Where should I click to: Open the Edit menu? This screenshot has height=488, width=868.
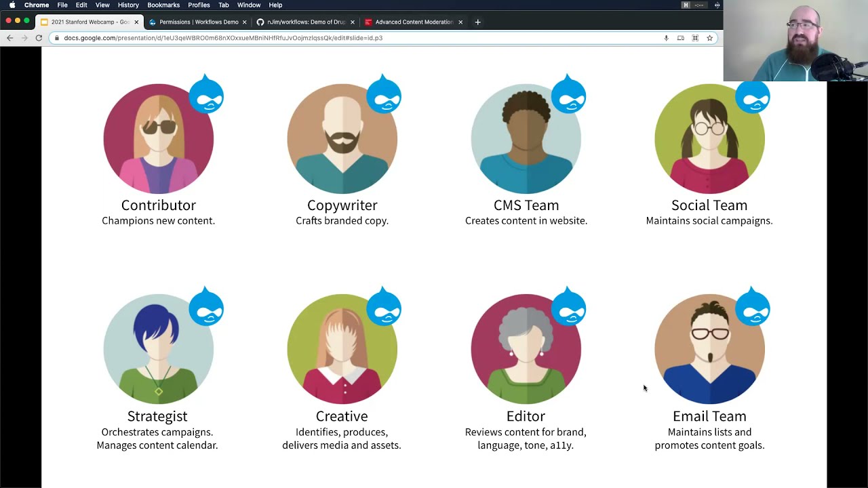(x=81, y=5)
